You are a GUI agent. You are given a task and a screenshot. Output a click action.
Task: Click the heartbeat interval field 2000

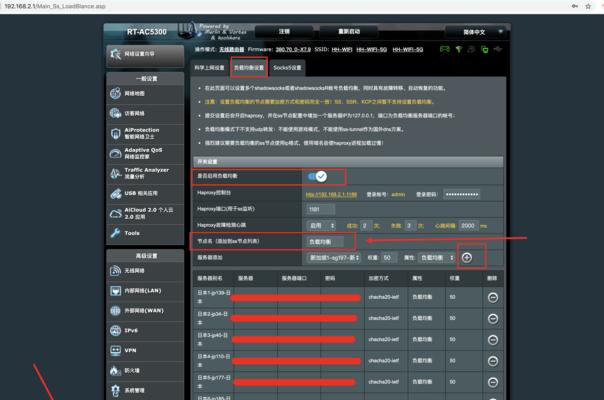(x=468, y=225)
